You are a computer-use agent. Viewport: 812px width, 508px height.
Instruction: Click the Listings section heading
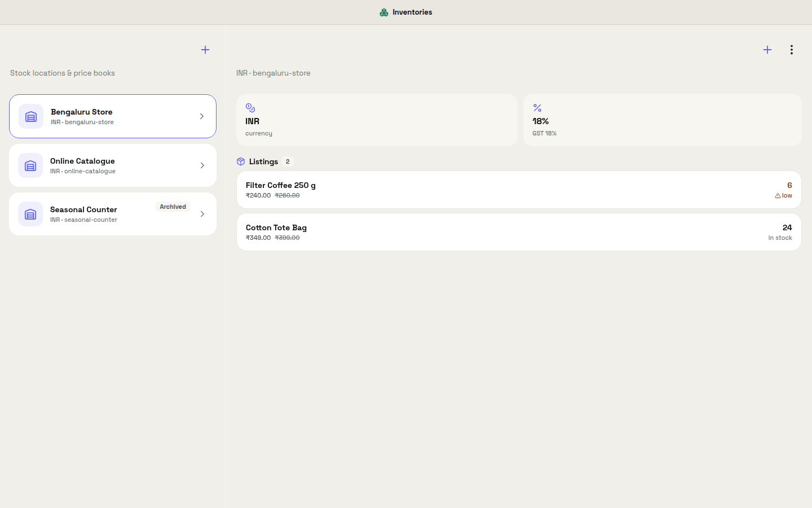(x=263, y=161)
